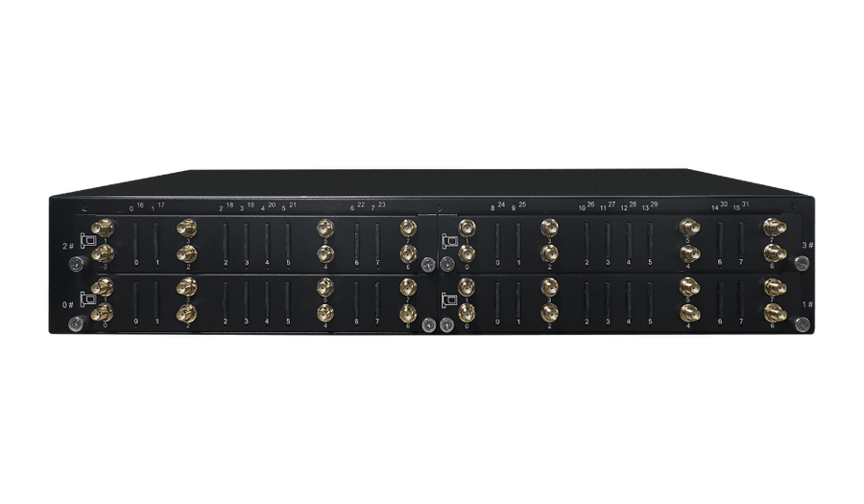The image size is (864, 504).
Task: Click the "8" label on the top strip
Action: (492, 208)
